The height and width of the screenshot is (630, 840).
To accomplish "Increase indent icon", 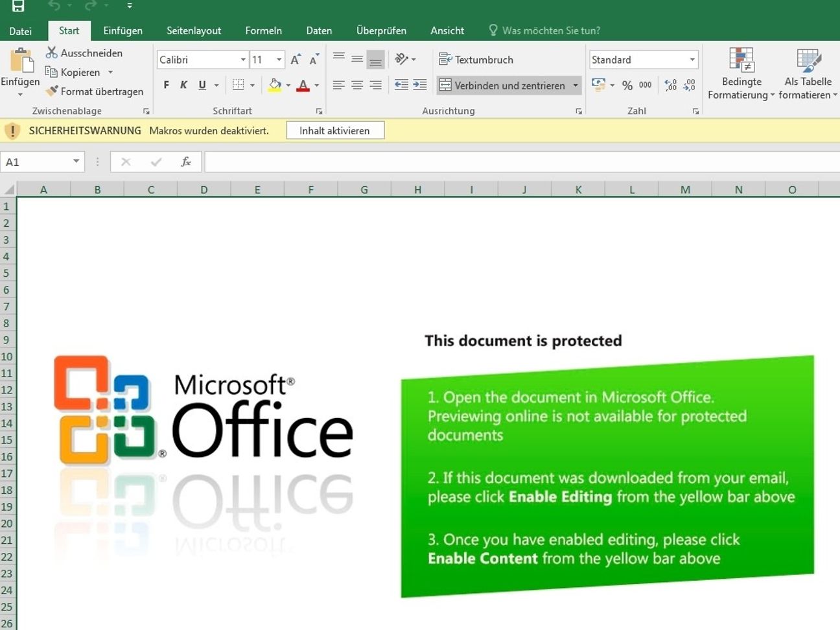I will click(x=420, y=85).
